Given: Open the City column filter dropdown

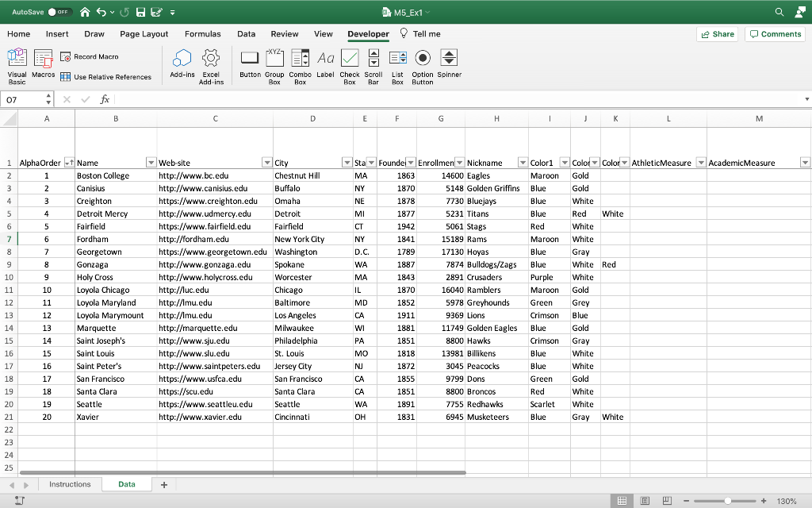Looking at the screenshot, I should click(346, 162).
